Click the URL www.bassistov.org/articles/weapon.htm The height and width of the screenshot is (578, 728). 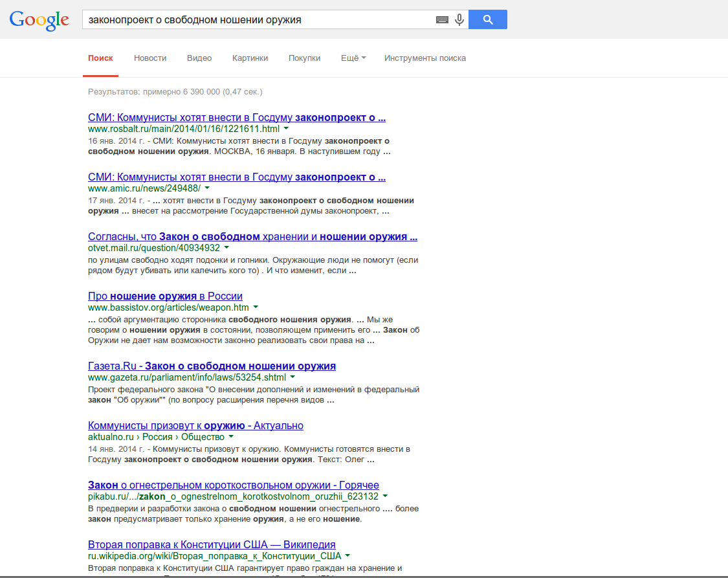168,307
